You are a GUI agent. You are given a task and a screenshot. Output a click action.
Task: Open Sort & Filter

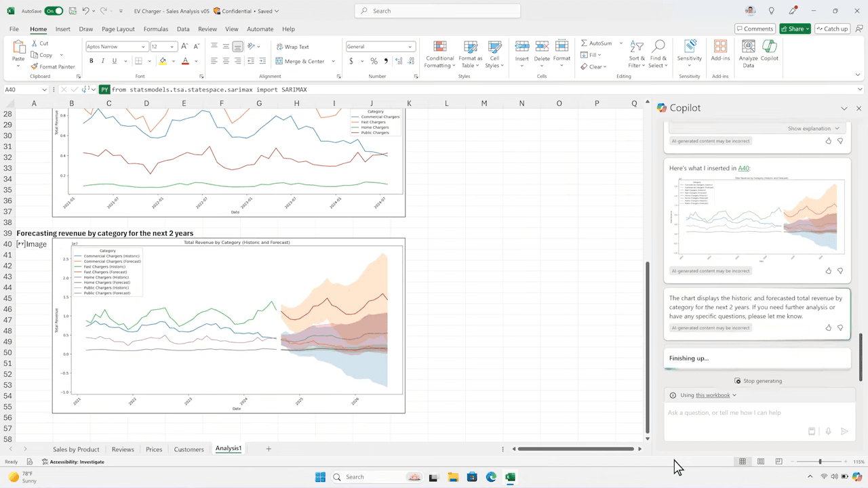[x=637, y=54]
